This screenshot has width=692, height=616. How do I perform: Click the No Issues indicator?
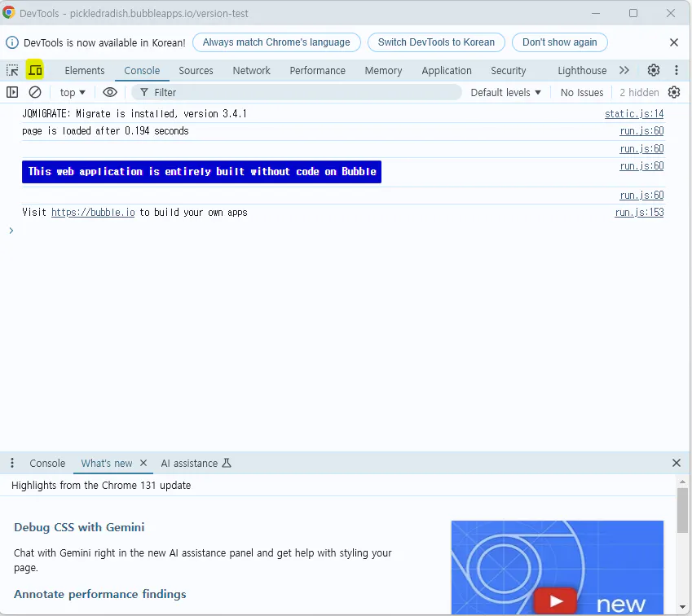pyautogui.click(x=582, y=92)
